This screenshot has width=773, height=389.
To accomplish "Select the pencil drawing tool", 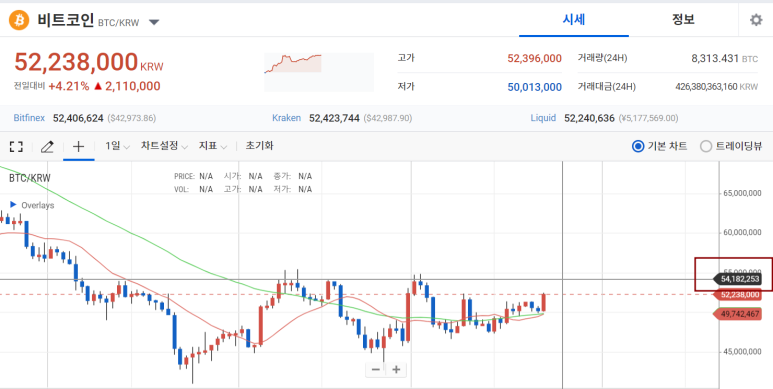I will click(47, 146).
